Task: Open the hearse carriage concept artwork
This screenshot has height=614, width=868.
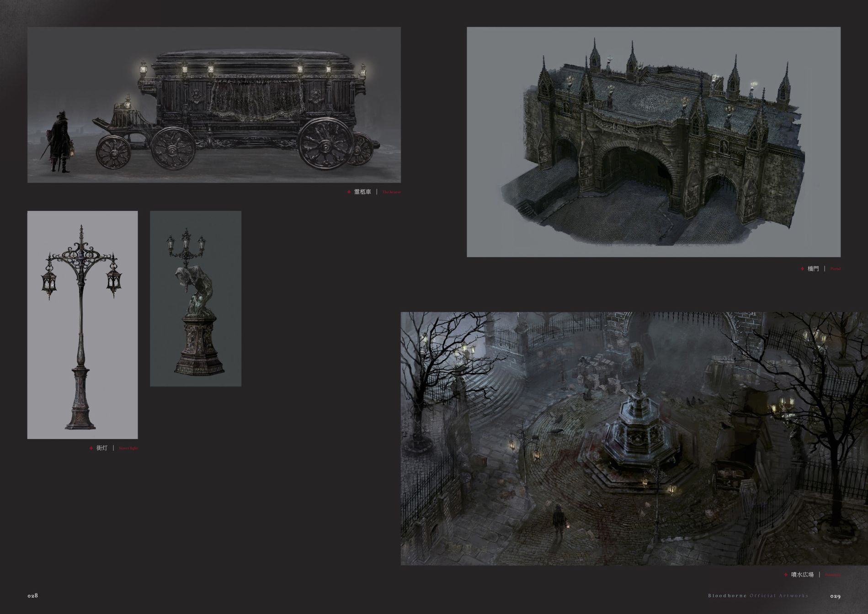Action: pos(214,105)
